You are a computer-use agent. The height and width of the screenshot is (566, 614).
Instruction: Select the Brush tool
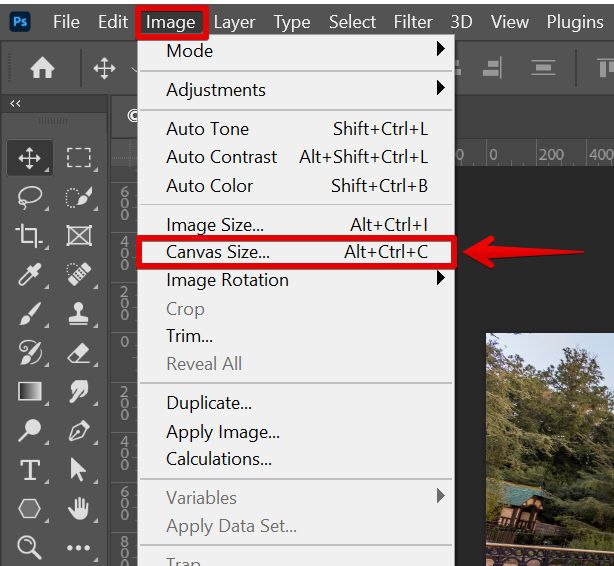29,314
